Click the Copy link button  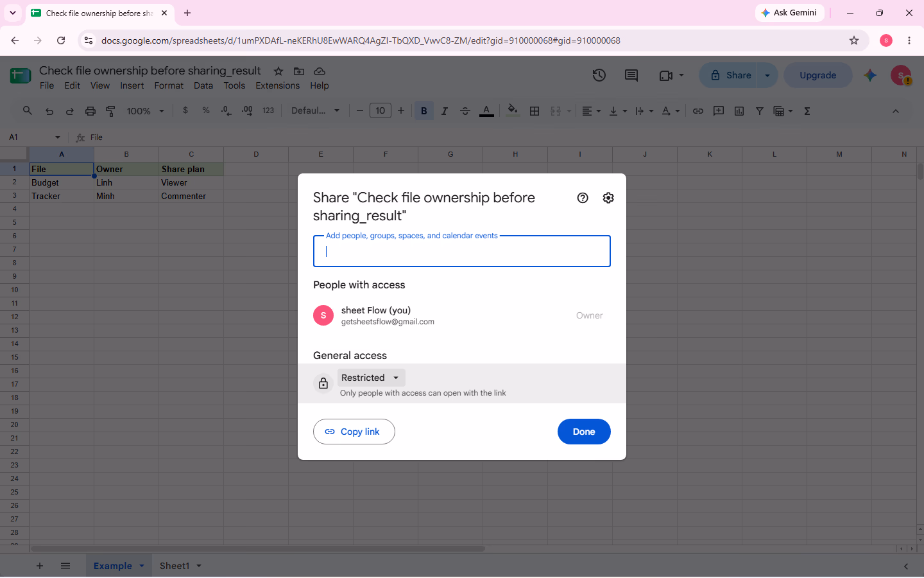point(354,432)
